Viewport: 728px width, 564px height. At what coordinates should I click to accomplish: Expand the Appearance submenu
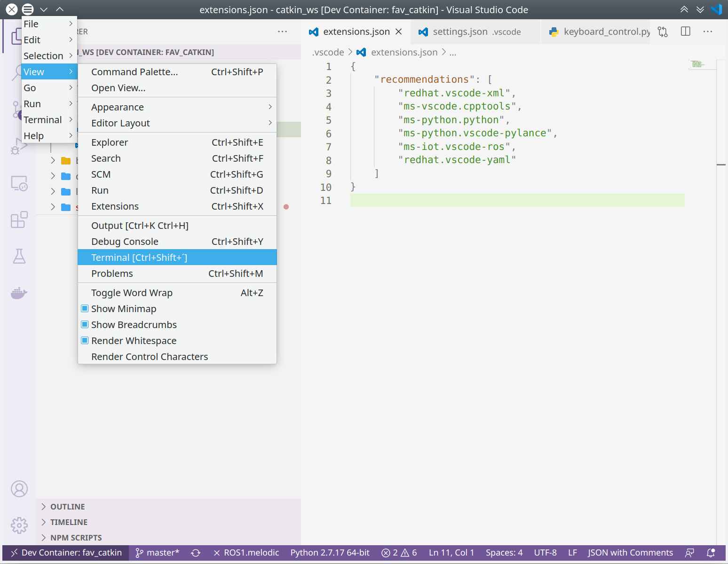point(177,107)
